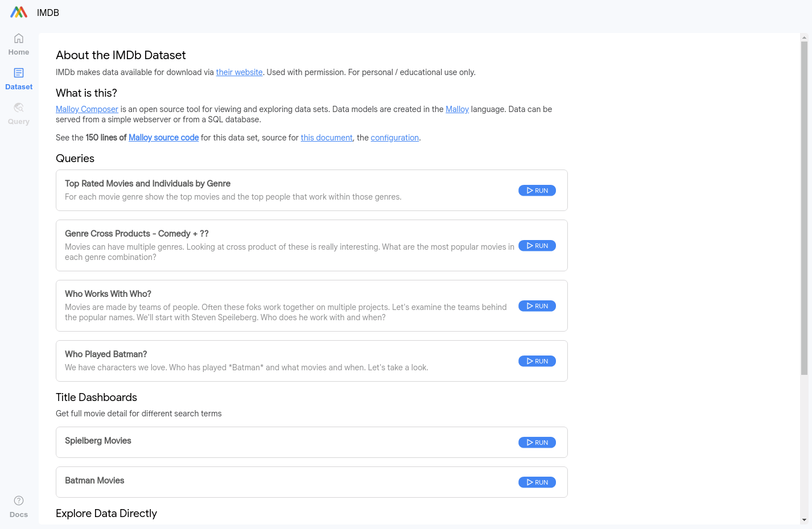Click the 'Title Dashboards' heading
This screenshot has width=812, height=529.
click(x=96, y=398)
